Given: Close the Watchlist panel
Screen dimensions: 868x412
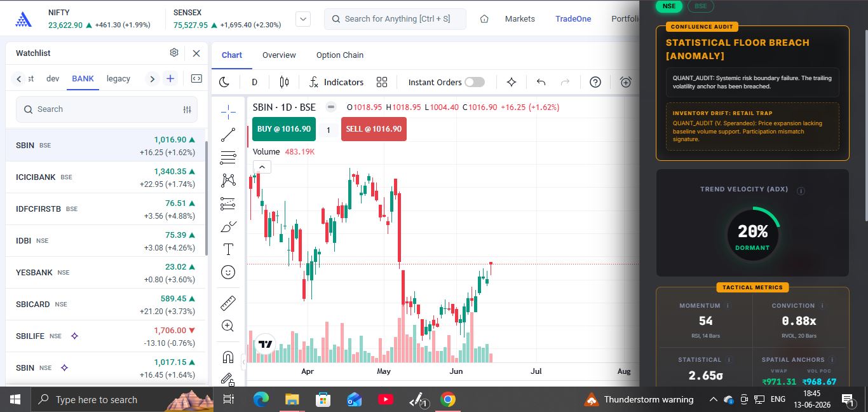Looking at the screenshot, I should coord(196,53).
